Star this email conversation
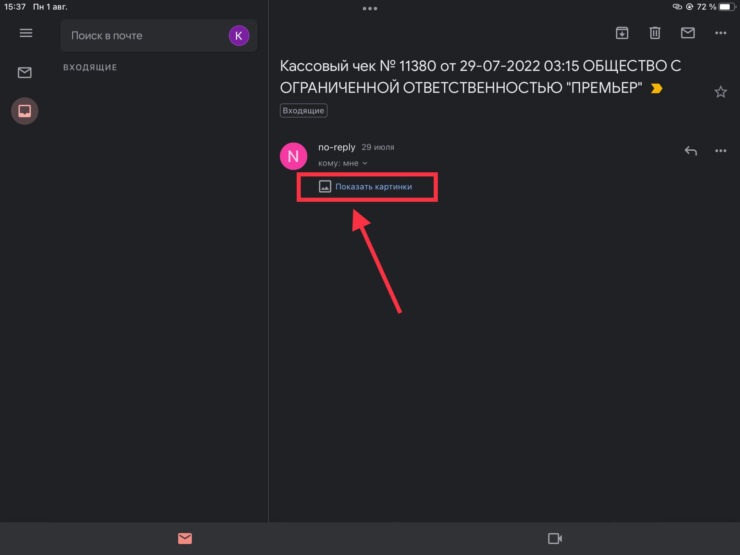Screen dimensions: 740x555 [720, 92]
